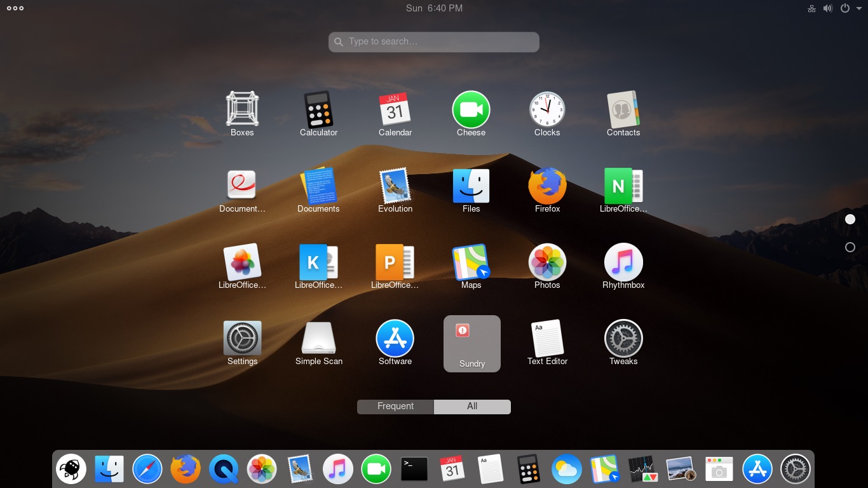Open Weather app in the dock
This screenshot has height=488, width=868.
point(567,470)
